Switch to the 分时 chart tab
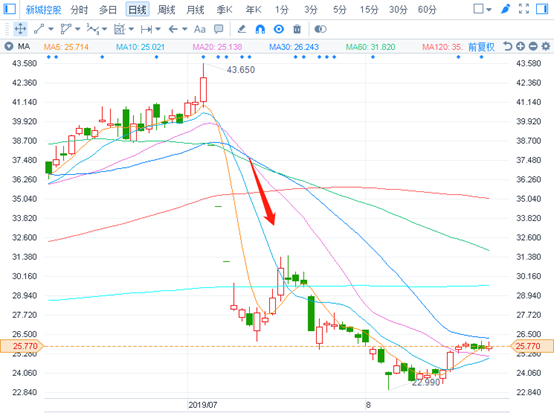 click(79, 10)
